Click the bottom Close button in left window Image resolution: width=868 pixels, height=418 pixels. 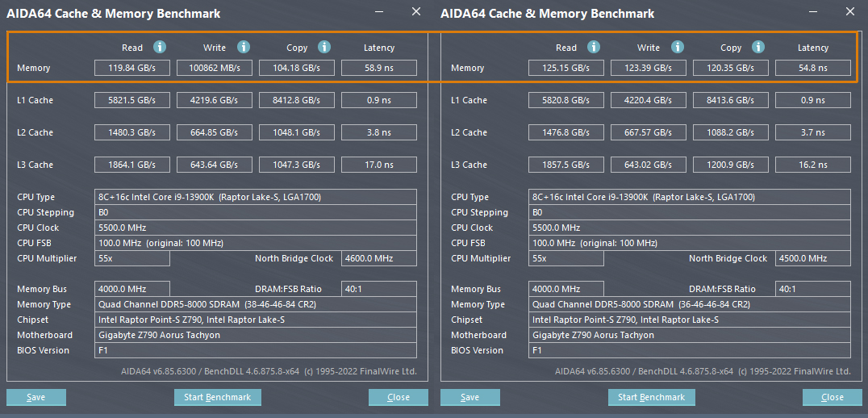(x=399, y=397)
